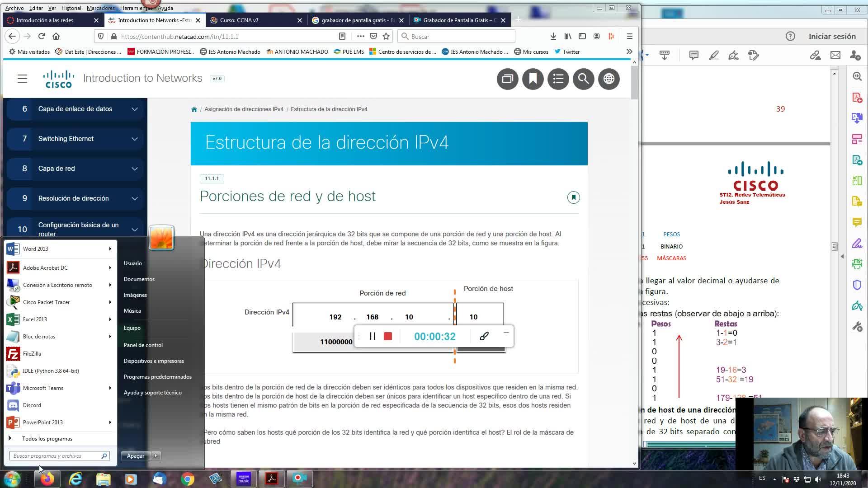Bookmark this page with the star icon
Viewport: 868px width, 488px height.
386,36
